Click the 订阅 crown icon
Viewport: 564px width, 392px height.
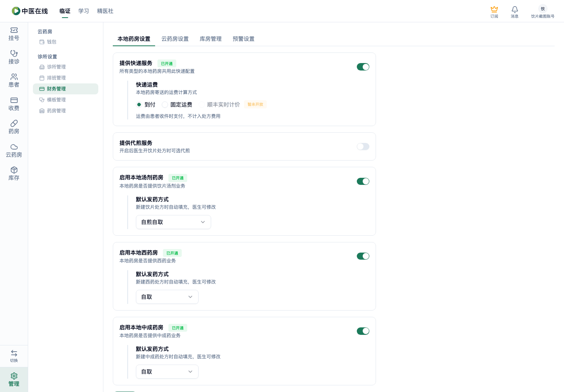(494, 9)
